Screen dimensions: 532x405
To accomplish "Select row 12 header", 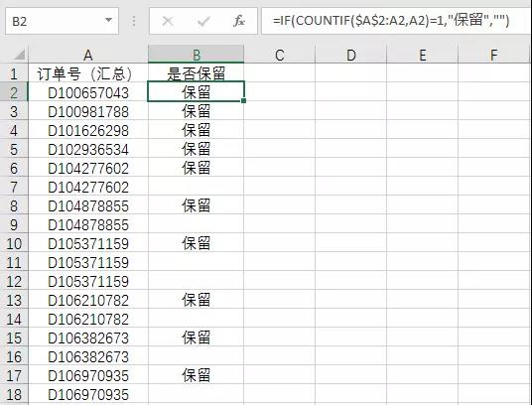I will (x=14, y=282).
